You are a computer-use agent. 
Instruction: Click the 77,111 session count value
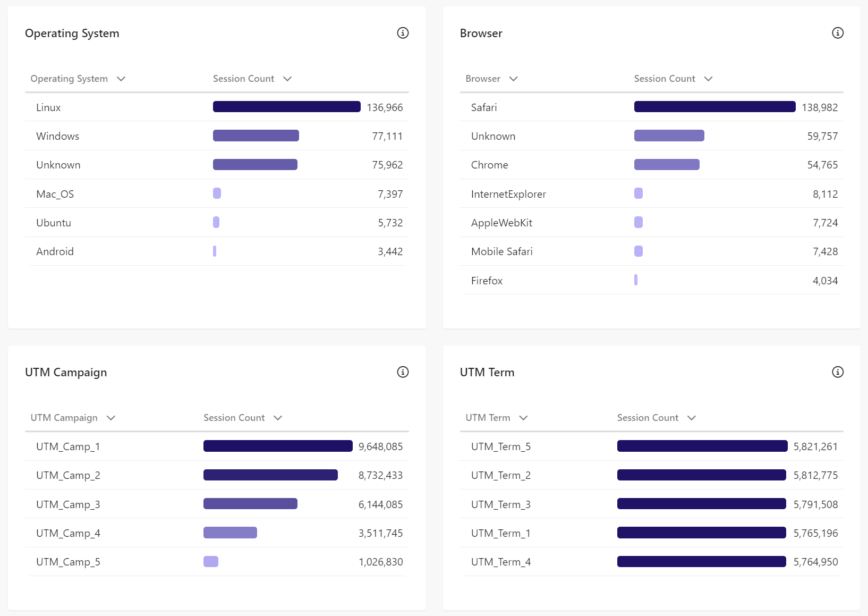coord(387,136)
